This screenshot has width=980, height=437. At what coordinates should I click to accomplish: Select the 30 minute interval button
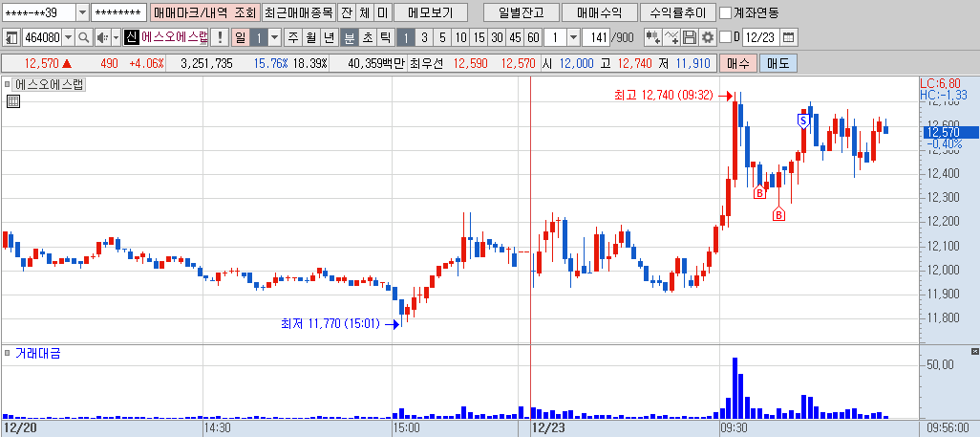(x=497, y=37)
